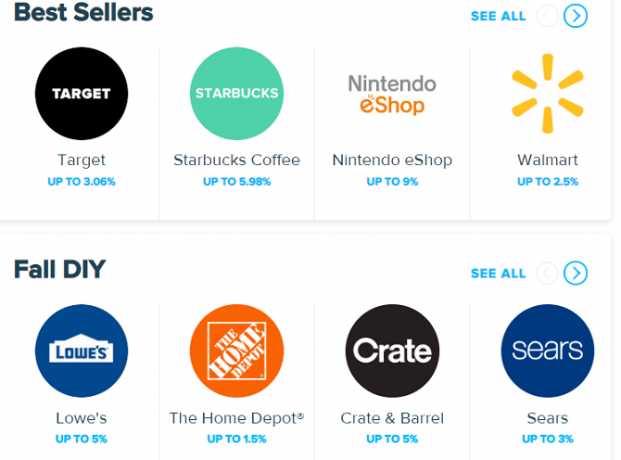
Task: Click Target up to 3.06% offer text
Action: pos(82,181)
